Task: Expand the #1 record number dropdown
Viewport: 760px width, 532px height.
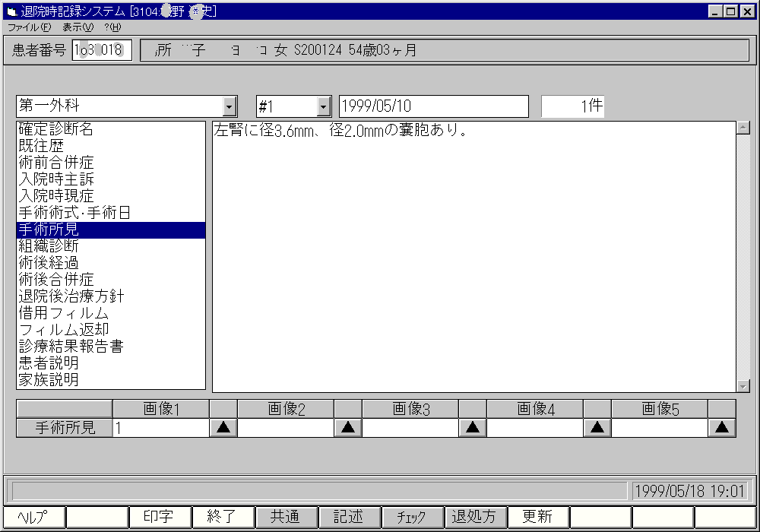Action: click(x=324, y=106)
